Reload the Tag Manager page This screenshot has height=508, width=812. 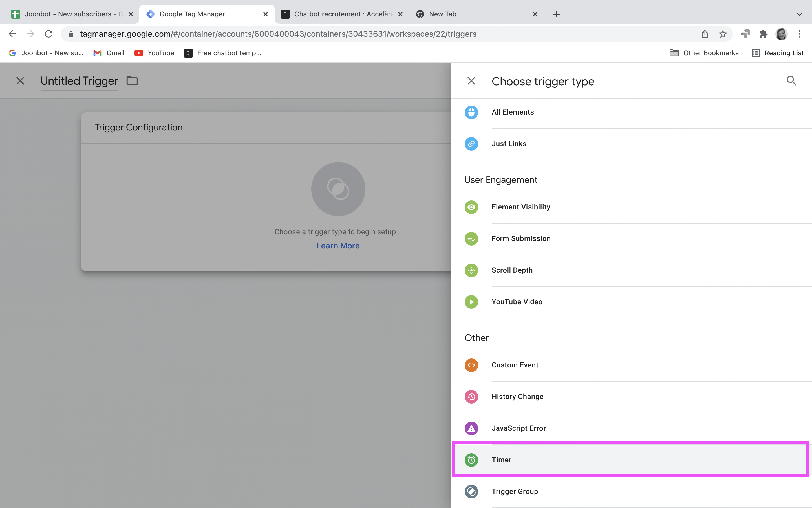tap(49, 34)
